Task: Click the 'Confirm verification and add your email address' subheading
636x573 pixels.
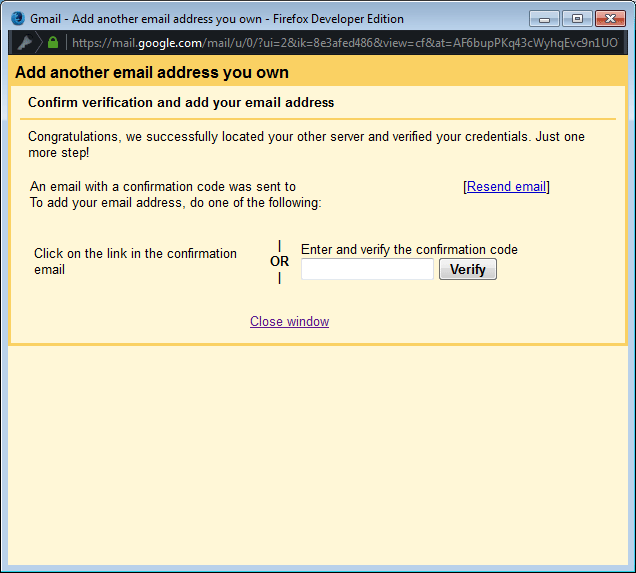Action: [x=181, y=103]
